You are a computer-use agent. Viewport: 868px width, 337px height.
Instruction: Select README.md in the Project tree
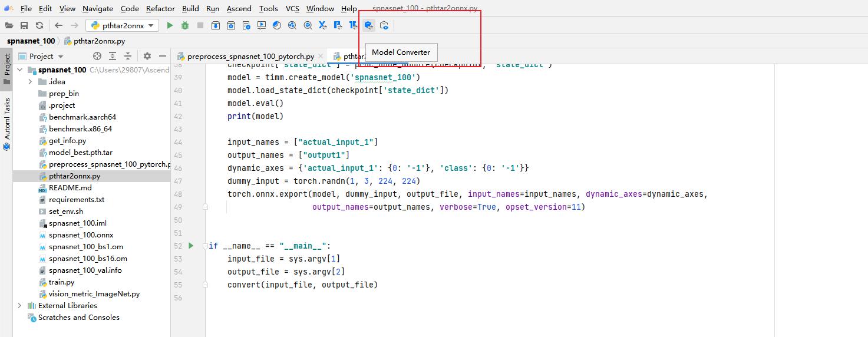(70, 187)
